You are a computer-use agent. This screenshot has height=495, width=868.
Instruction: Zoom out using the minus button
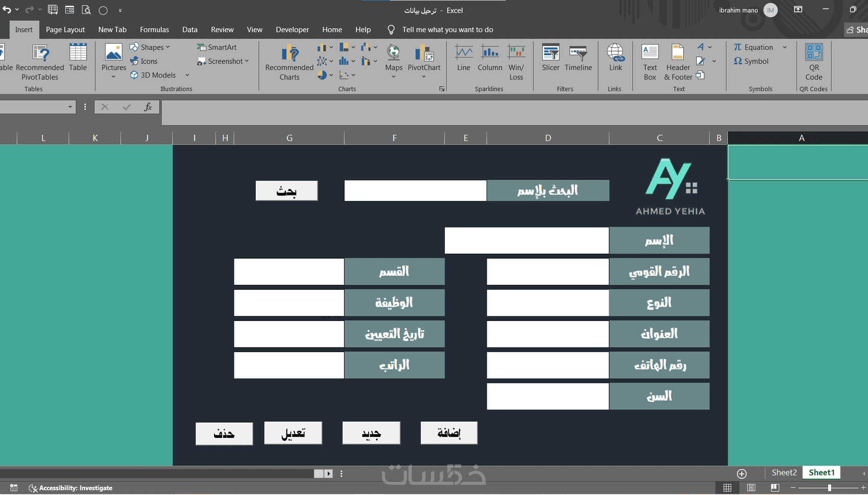793,488
